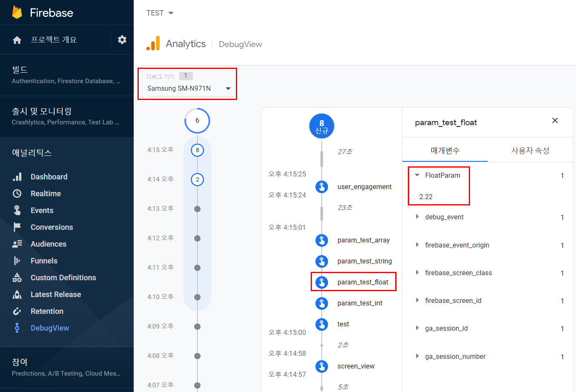This screenshot has width=576, height=392.
Task: Select the param_test_string event label
Action: [x=365, y=261]
